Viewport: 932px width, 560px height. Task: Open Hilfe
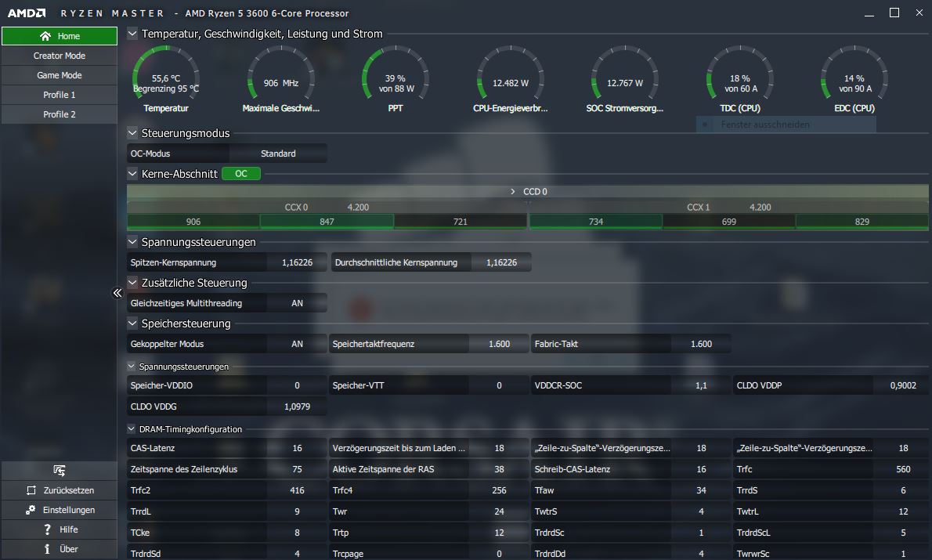[x=60, y=529]
